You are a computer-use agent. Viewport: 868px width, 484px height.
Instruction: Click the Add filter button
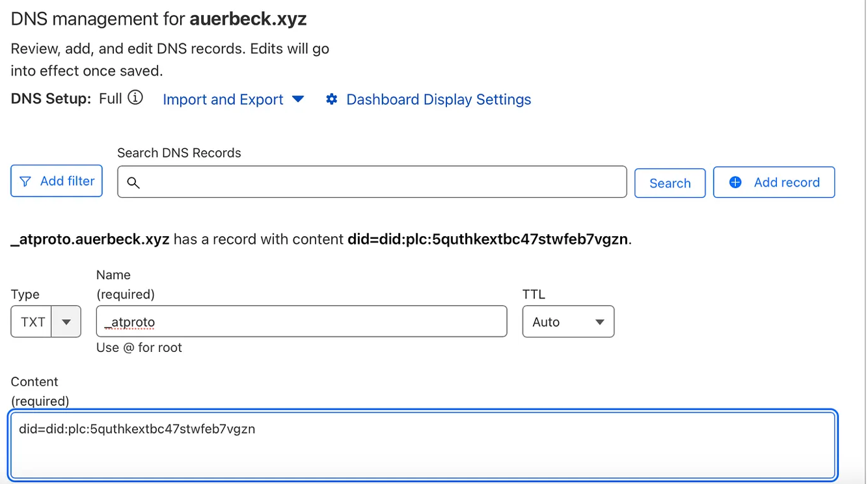(x=56, y=181)
